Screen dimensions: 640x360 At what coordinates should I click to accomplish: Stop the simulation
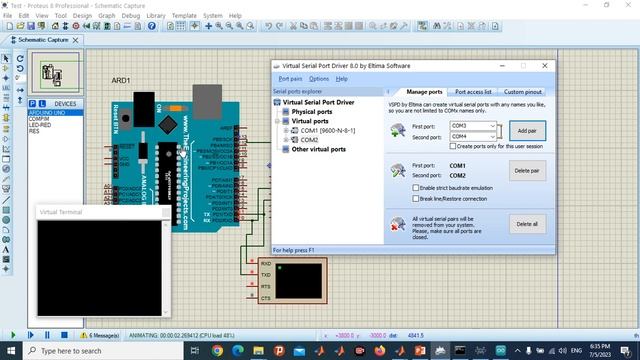[x=64, y=335]
